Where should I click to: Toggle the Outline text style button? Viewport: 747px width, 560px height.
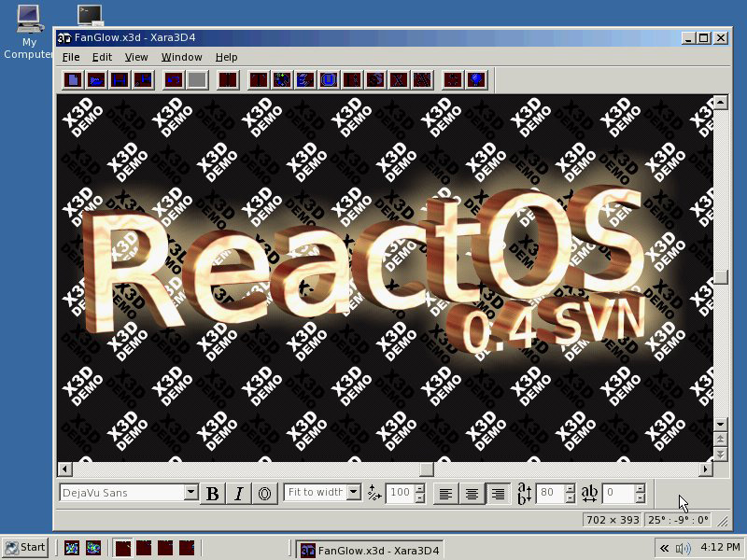(265, 494)
